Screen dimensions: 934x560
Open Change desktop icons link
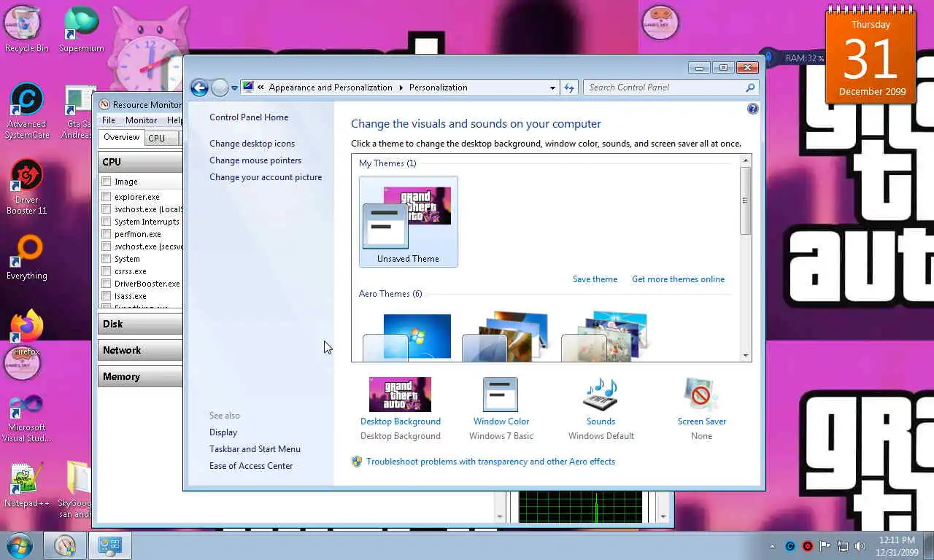click(252, 144)
